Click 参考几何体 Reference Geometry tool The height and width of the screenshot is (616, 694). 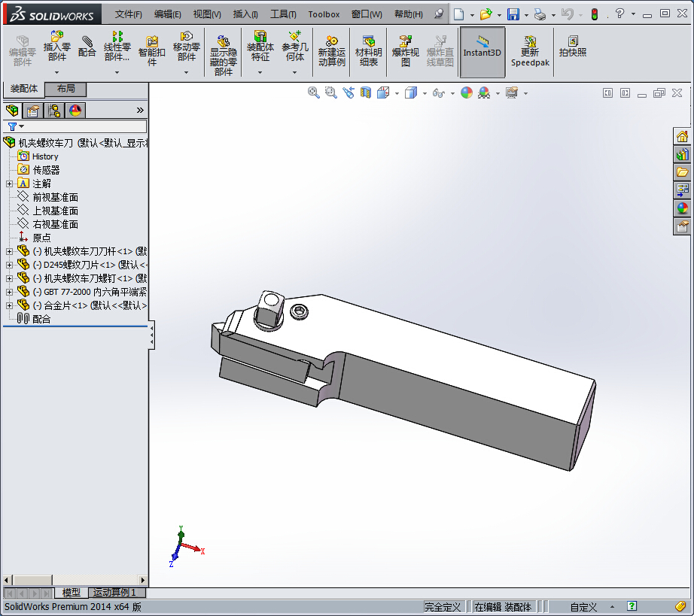(x=295, y=47)
